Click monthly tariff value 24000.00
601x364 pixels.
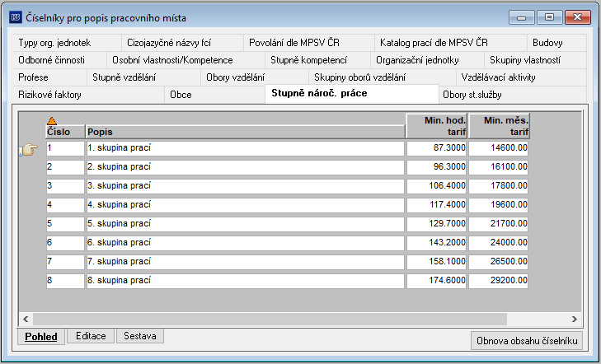click(498, 243)
